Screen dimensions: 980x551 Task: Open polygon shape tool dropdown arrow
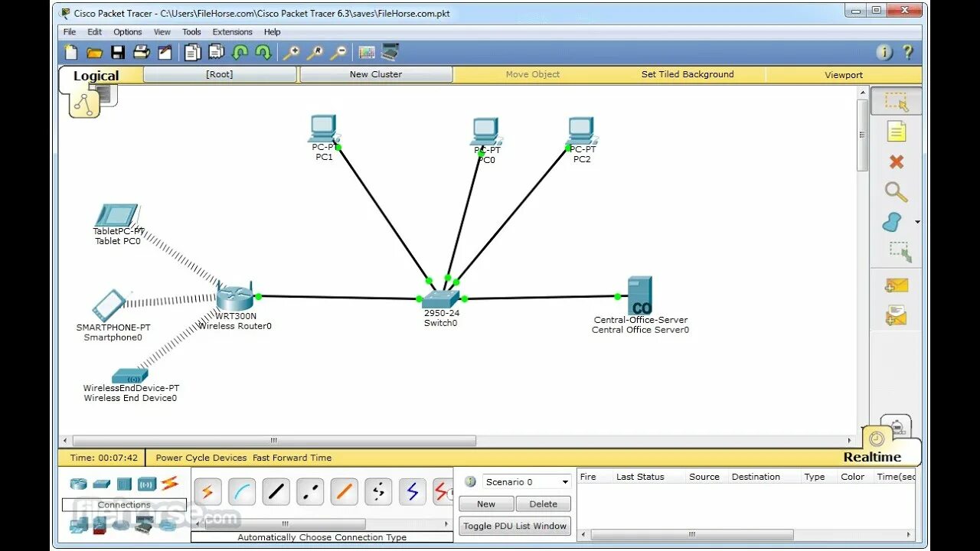pyautogui.click(x=917, y=223)
